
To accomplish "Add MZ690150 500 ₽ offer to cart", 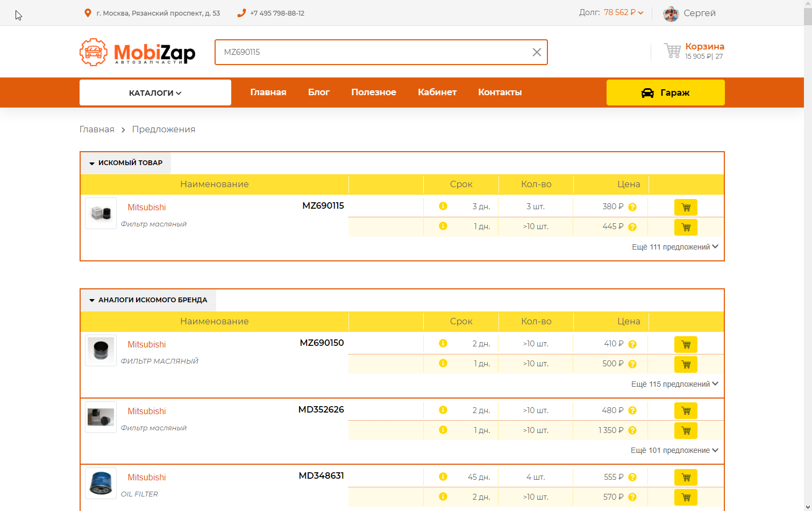I will pos(686,364).
